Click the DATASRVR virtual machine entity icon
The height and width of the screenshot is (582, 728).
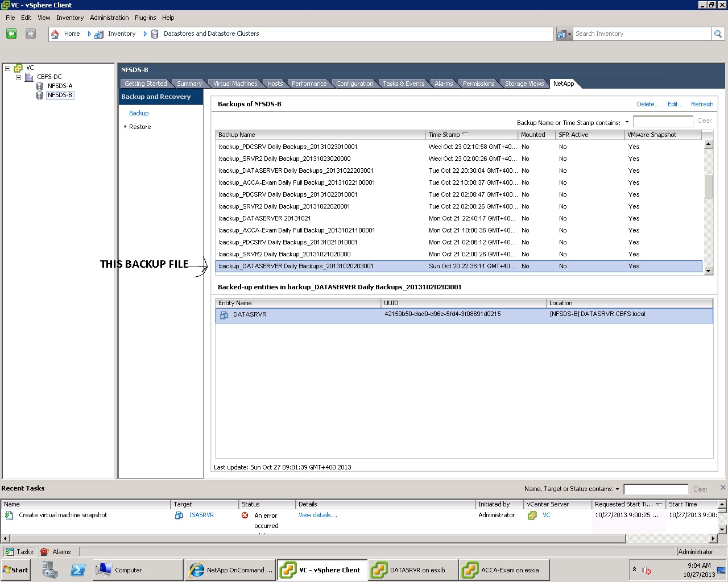[x=224, y=315]
